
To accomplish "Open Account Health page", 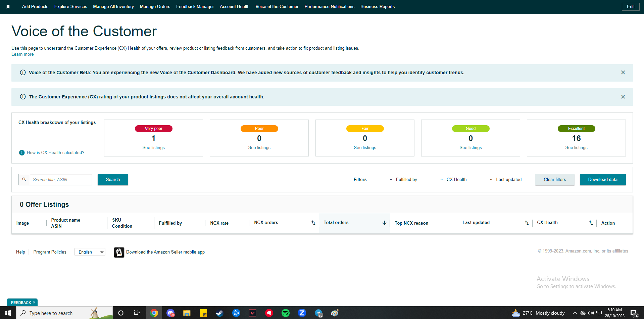I will coord(235,7).
